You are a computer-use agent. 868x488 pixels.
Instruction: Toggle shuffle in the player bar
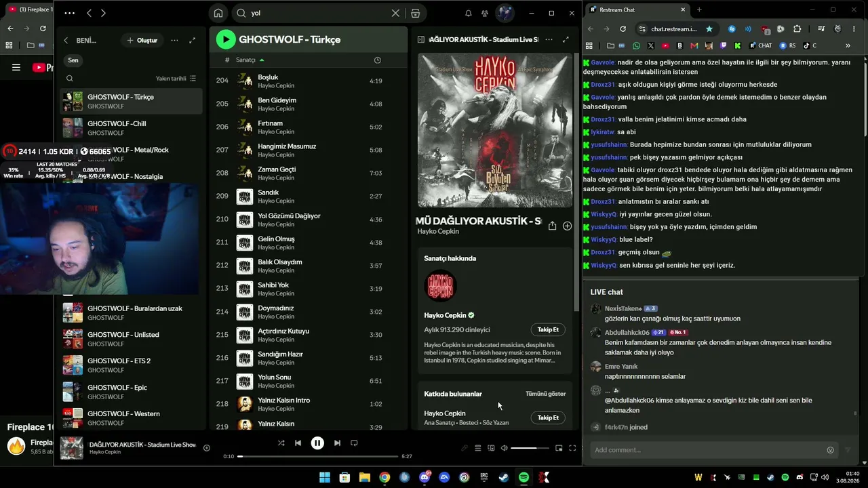coord(281,443)
